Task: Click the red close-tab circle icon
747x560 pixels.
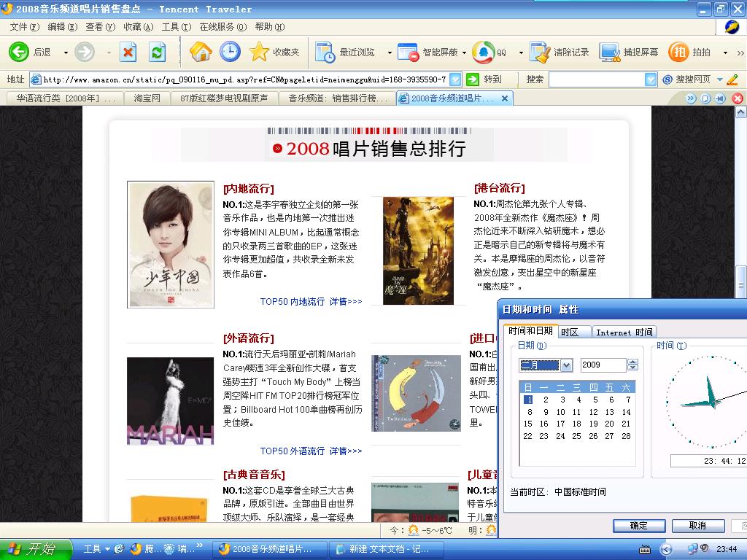Action: (738, 98)
